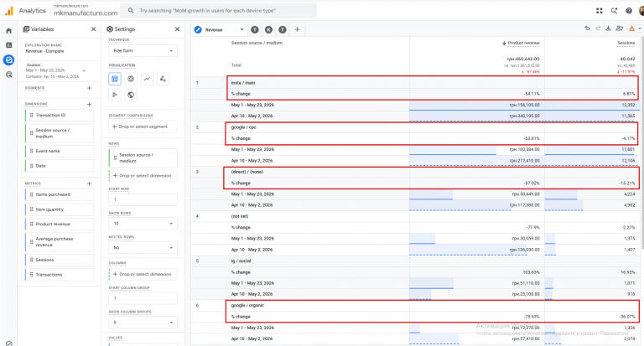Viewport: 644px width, 346px height.
Task: Switch to the fourth exploration tab
Action: (x=283, y=29)
